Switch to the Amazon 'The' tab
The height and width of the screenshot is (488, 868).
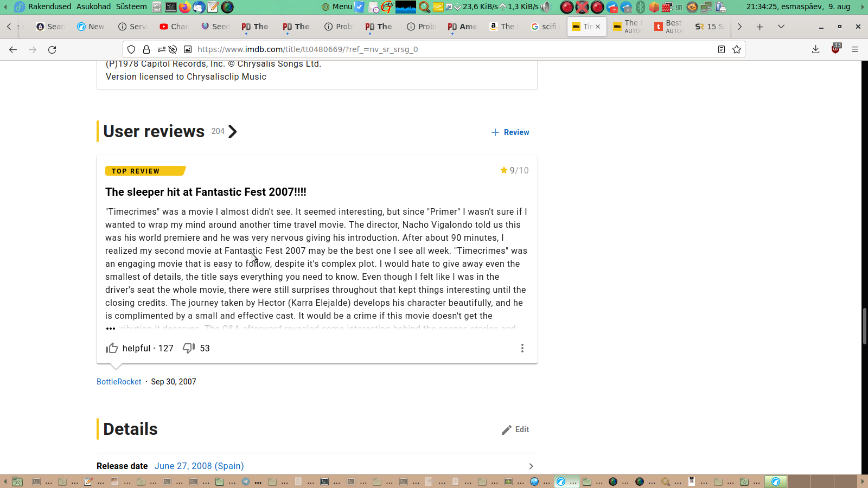pyautogui.click(x=504, y=27)
